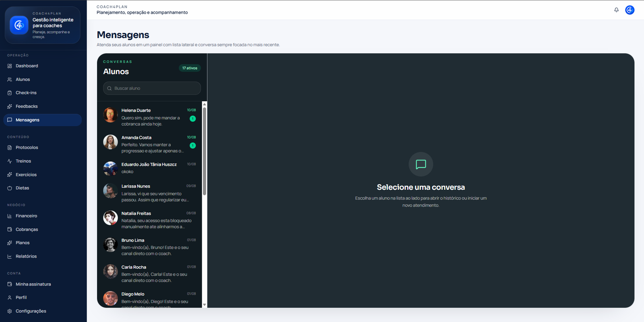Go to Exercícios page
Screen dimensions: 644x322
coord(43,175)
